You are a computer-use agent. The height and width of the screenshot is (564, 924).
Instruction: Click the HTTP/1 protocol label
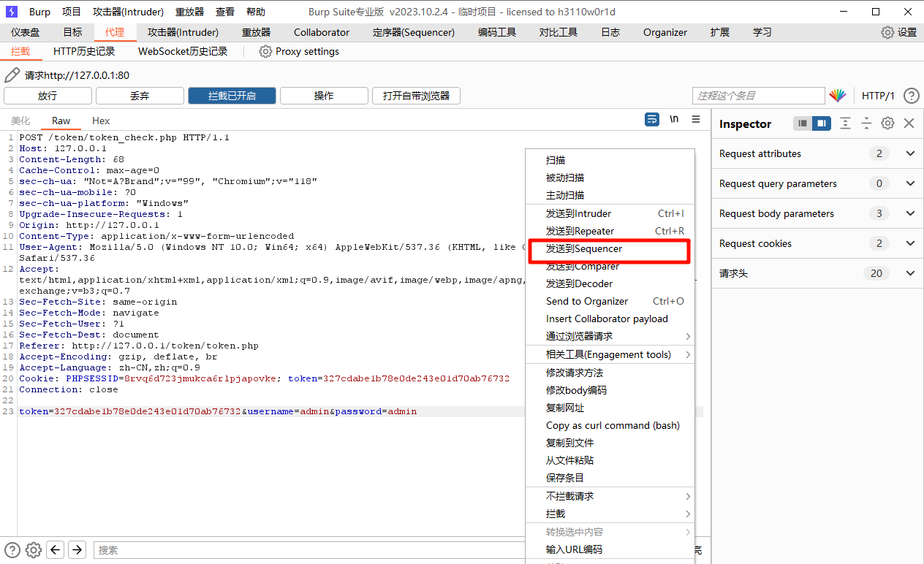pyautogui.click(x=878, y=96)
